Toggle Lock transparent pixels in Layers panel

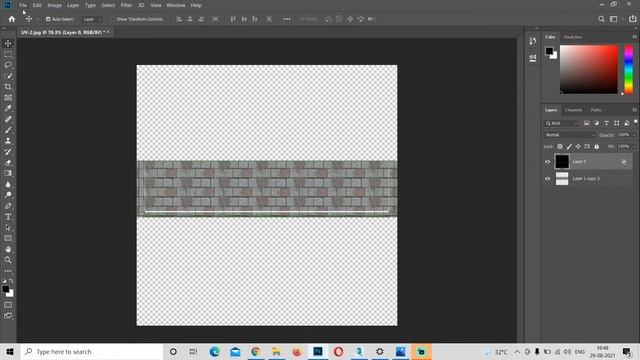pyautogui.click(x=560, y=147)
